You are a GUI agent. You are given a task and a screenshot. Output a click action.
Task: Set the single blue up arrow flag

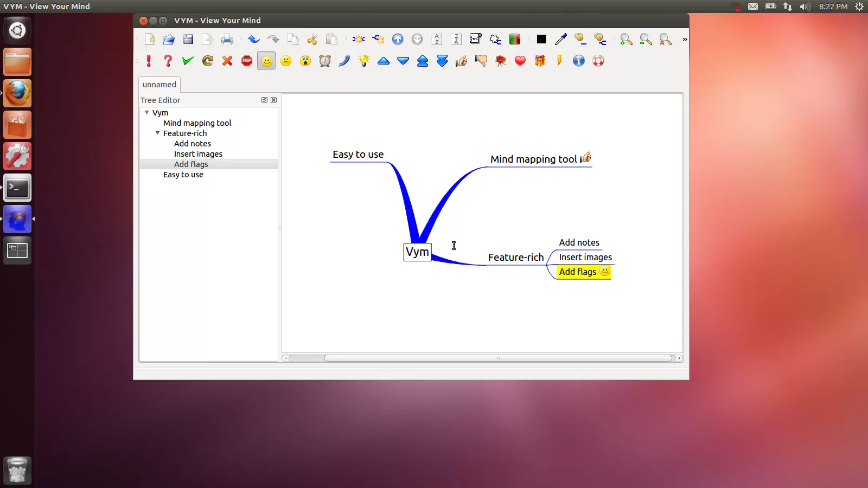pyautogui.click(x=384, y=61)
